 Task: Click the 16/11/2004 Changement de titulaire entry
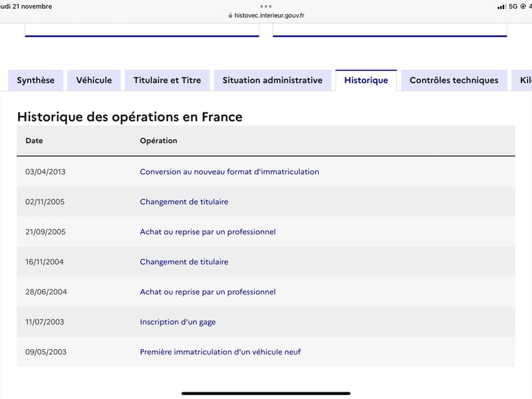click(184, 262)
